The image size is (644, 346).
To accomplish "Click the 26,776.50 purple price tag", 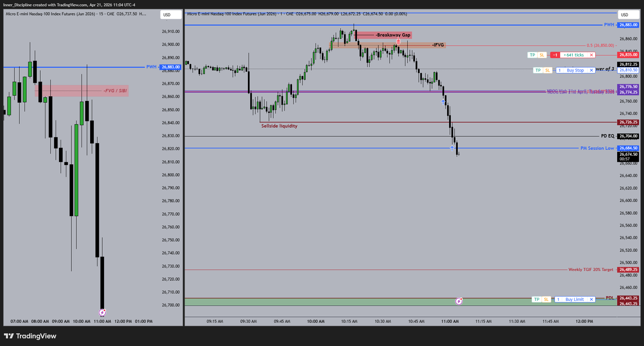I will [627, 86].
